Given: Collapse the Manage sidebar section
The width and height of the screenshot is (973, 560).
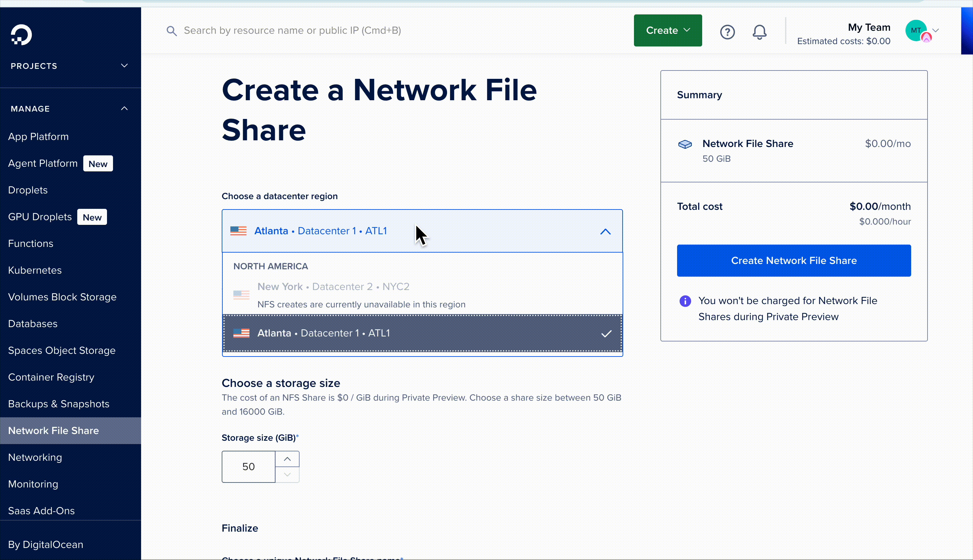Looking at the screenshot, I should coord(124,109).
